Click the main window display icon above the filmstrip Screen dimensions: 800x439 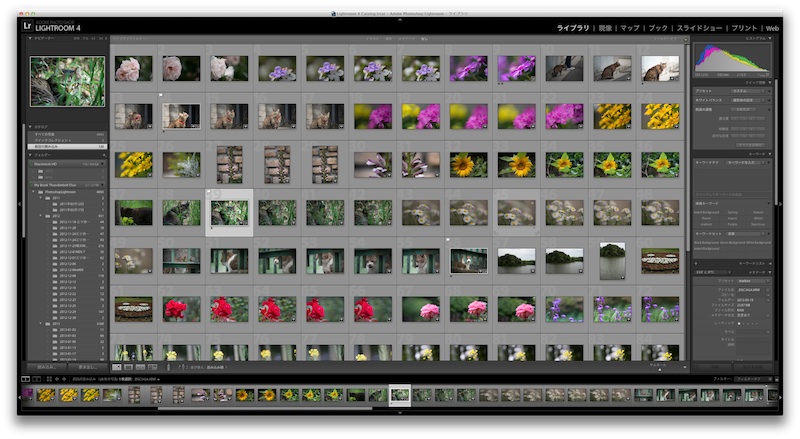pos(26,379)
